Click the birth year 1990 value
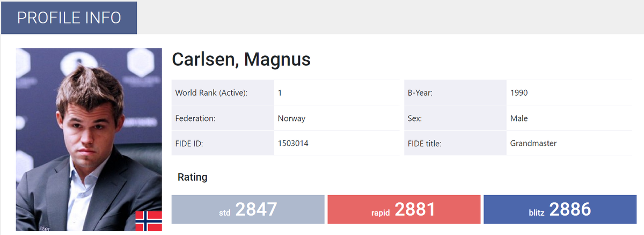The image size is (644, 235). 569,92
